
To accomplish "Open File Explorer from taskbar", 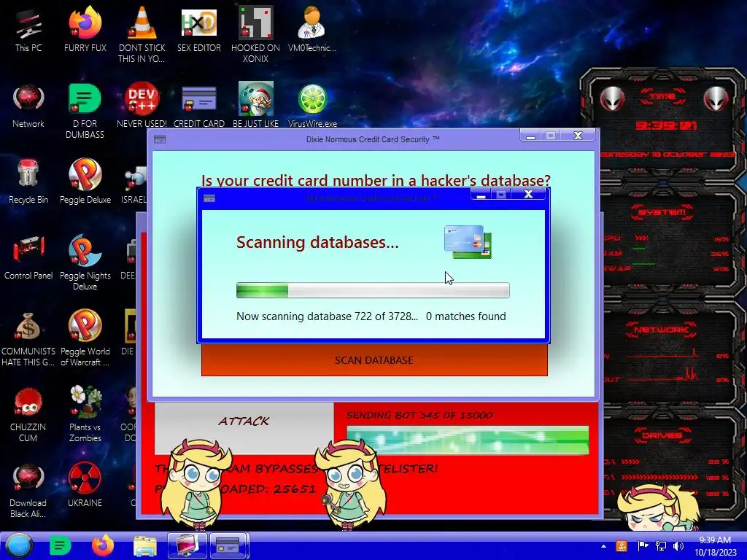I will 145,545.
